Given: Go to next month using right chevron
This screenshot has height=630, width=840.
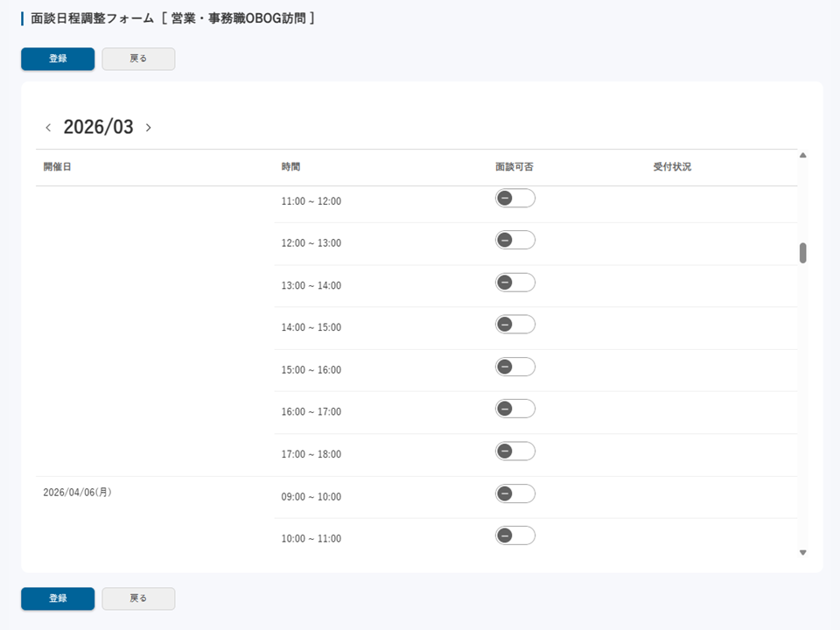Looking at the screenshot, I should coord(148,128).
